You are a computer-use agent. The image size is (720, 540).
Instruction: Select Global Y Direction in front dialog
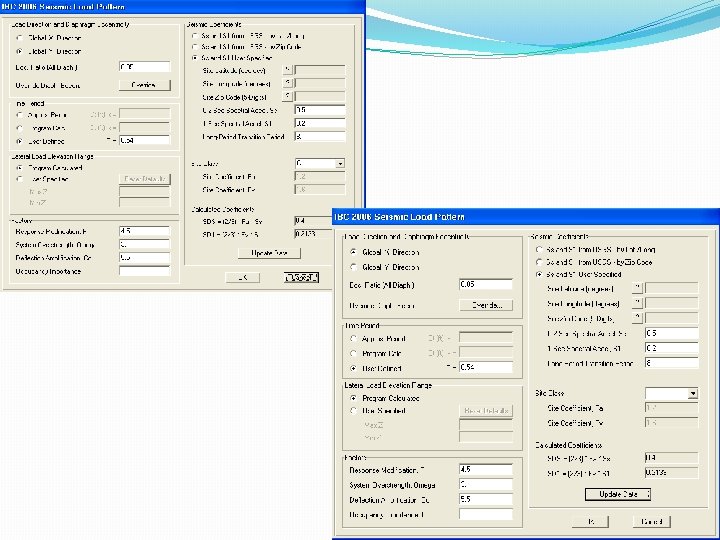(353, 267)
